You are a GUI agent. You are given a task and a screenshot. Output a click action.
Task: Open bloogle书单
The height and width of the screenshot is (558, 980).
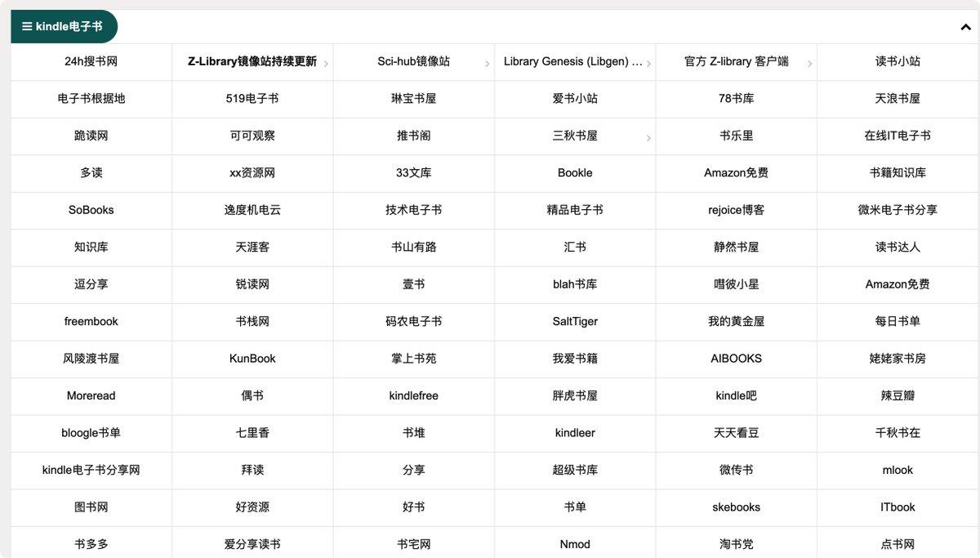pyautogui.click(x=91, y=433)
